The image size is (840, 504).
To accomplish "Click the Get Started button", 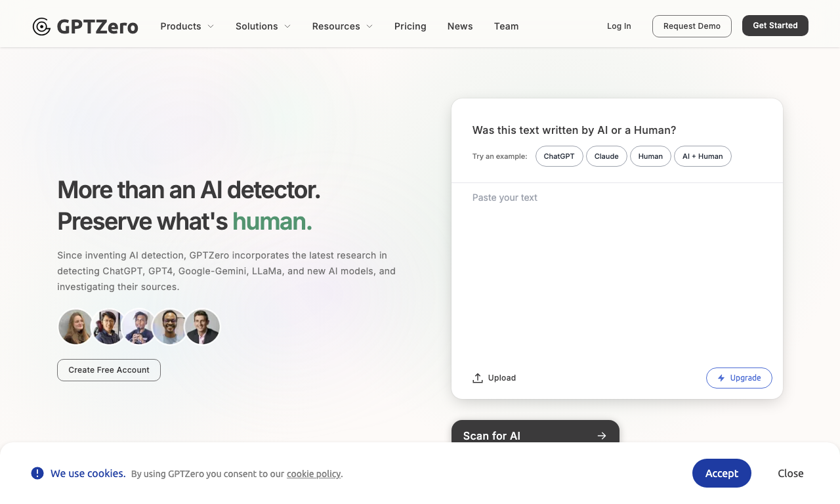I will click(775, 26).
